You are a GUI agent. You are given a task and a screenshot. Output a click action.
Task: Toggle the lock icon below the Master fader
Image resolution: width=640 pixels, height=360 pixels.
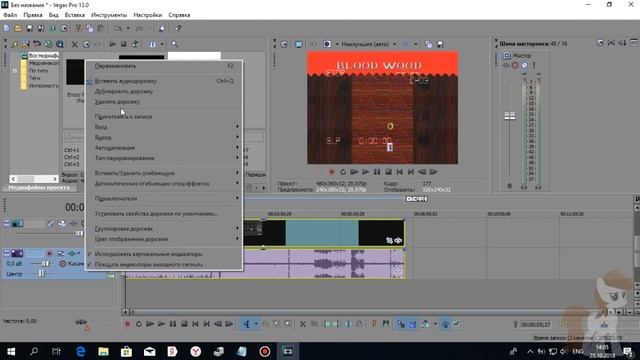509,186
